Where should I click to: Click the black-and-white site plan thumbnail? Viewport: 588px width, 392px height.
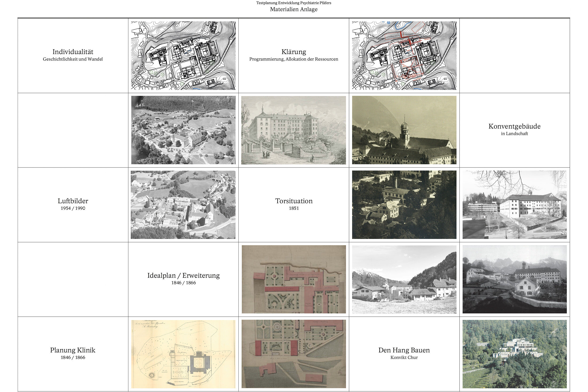point(183,56)
